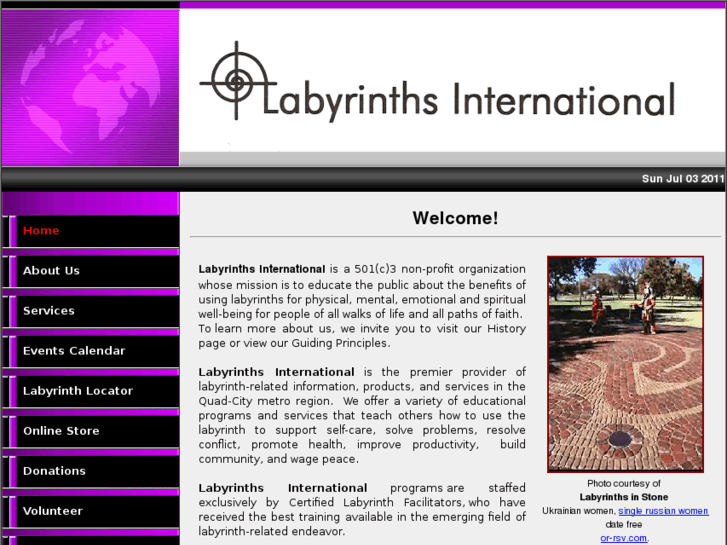Screen dimensions: 727x545
Task: Follow the 'single russian women' link
Action: coord(663,511)
